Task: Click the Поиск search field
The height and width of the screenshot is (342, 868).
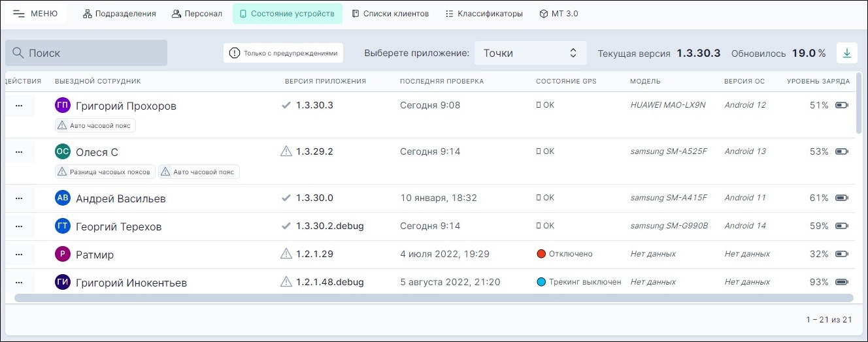Action: (86, 53)
